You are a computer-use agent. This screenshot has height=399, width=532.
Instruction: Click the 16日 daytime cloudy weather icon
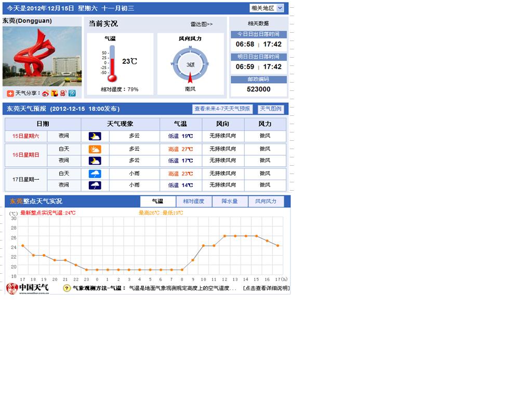95,149
